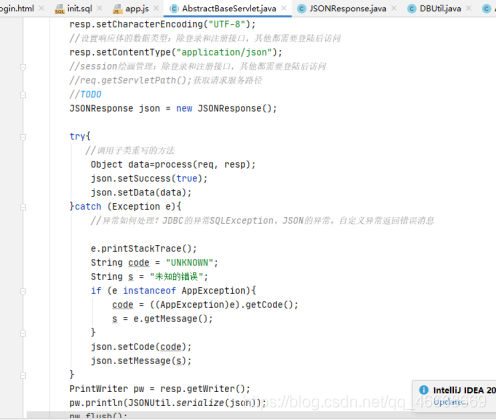Click the init.sql SQL file icon
496x420 pixels.
point(60,9)
